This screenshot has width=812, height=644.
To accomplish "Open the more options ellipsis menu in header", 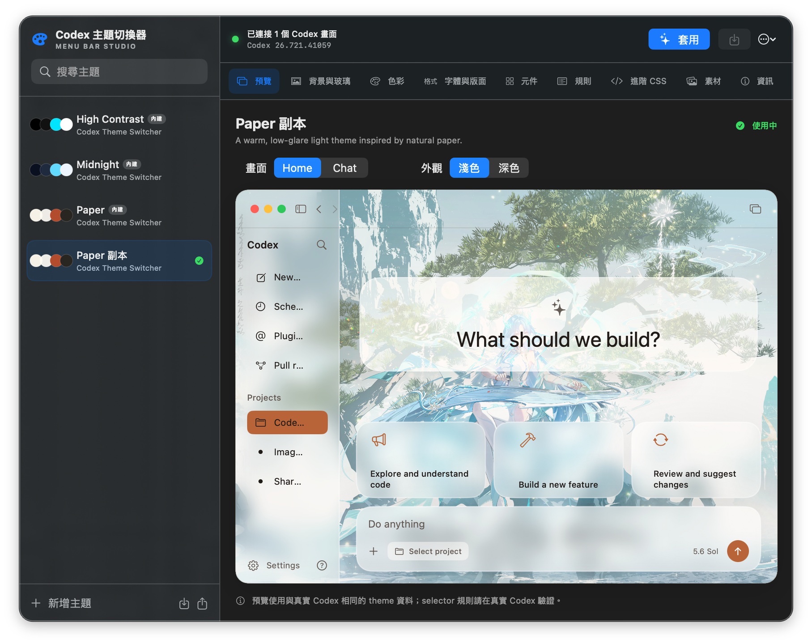I will [x=767, y=39].
